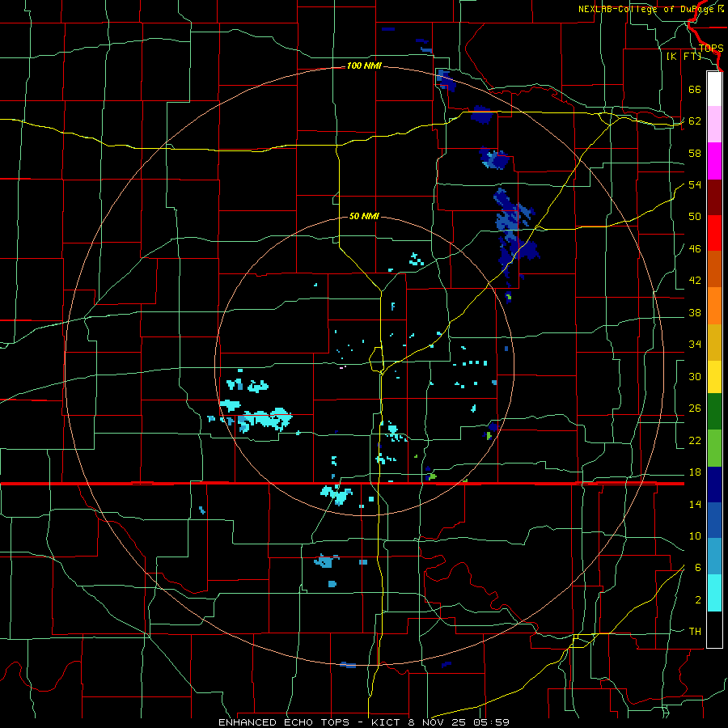Image resolution: width=728 pixels, height=728 pixels.
Task: Click the dark orange legend swatch
Action: (714, 269)
